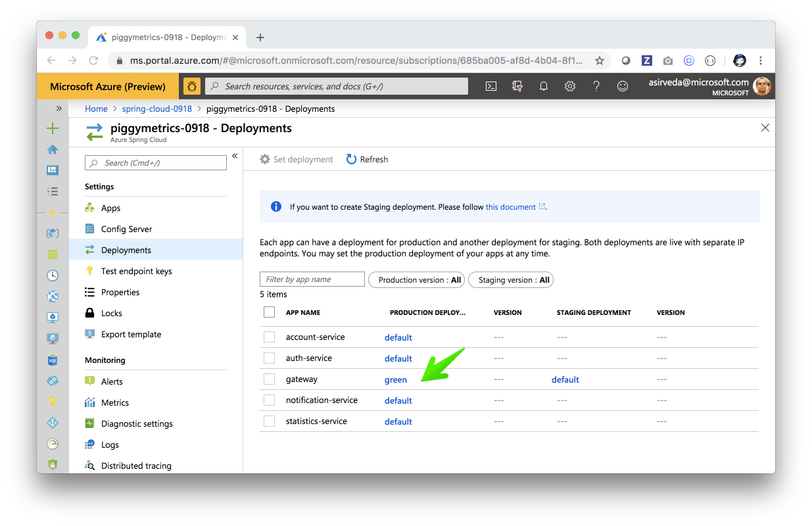Click the resource menu Search box
The image size is (812, 526).
click(156, 163)
